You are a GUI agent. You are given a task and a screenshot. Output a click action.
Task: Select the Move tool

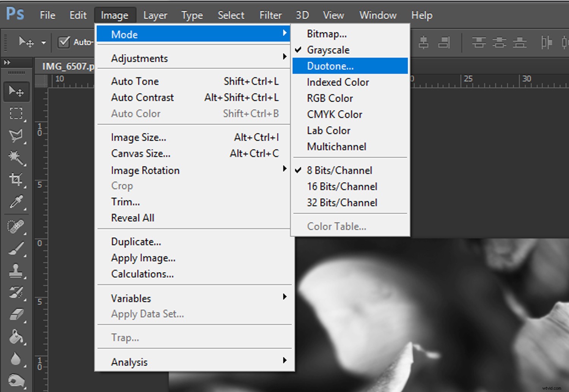[x=16, y=91]
